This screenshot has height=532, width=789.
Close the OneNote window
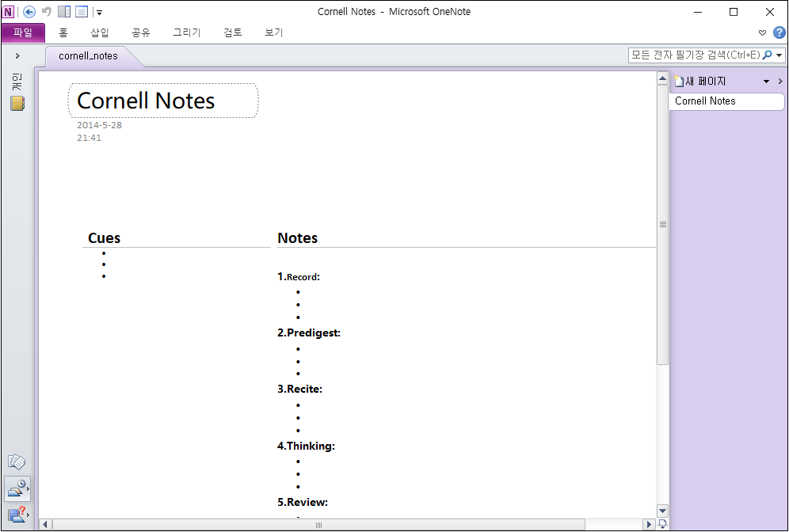pos(770,12)
